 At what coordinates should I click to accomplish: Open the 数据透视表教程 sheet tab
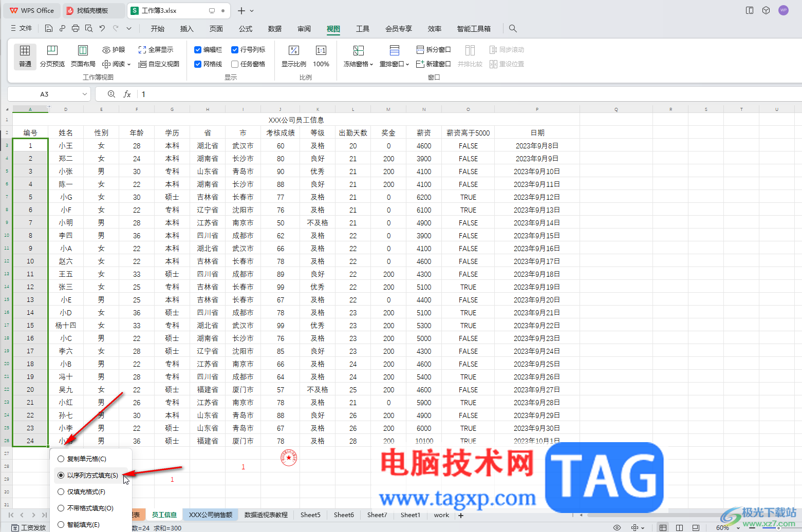tap(266, 515)
